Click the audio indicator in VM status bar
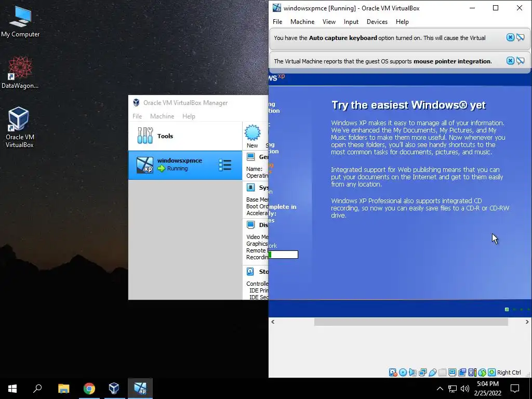Screen dimensions: 532x399 click(x=413, y=372)
